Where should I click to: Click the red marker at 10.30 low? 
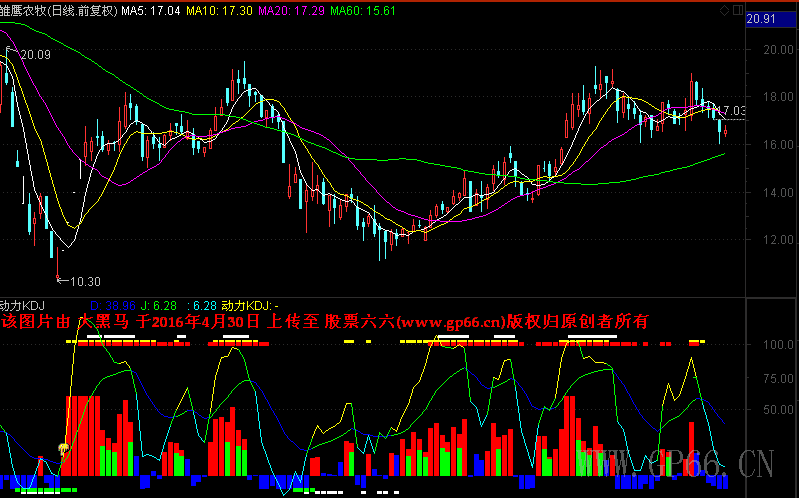[58, 276]
